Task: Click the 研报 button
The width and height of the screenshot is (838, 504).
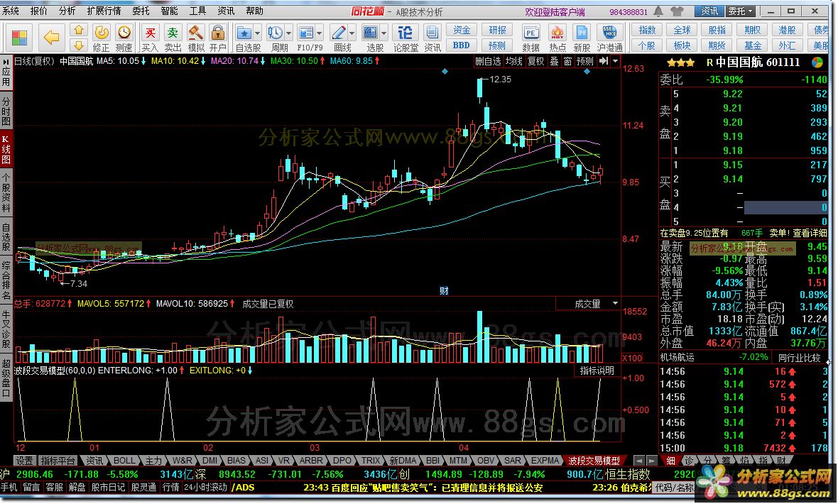Action: (x=497, y=30)
